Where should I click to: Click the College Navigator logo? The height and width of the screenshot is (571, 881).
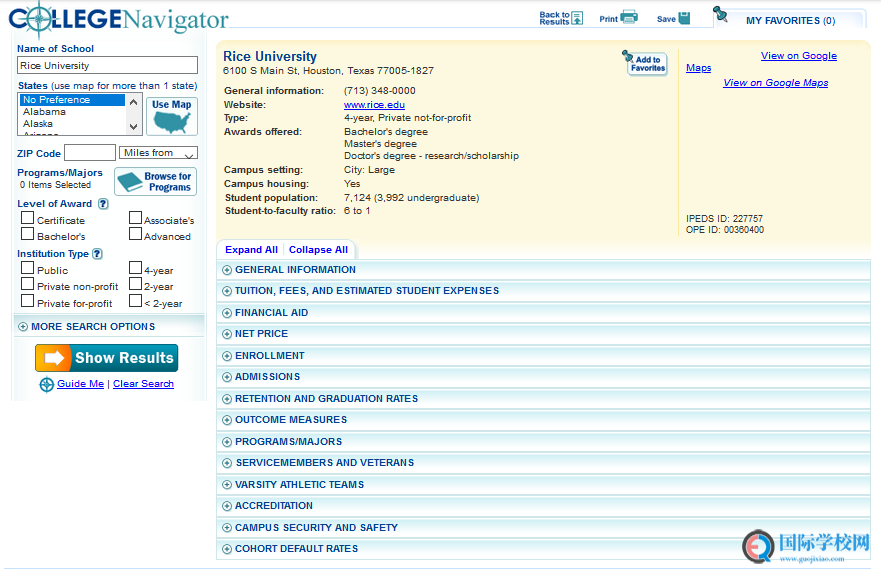(119, 19)
